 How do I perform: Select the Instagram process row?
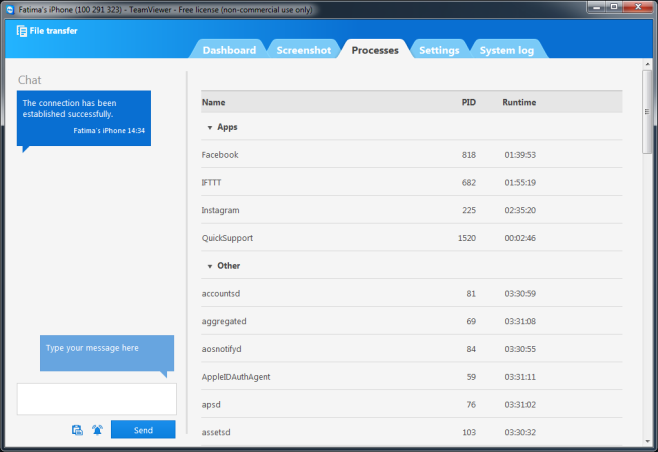tap(412, 210)
